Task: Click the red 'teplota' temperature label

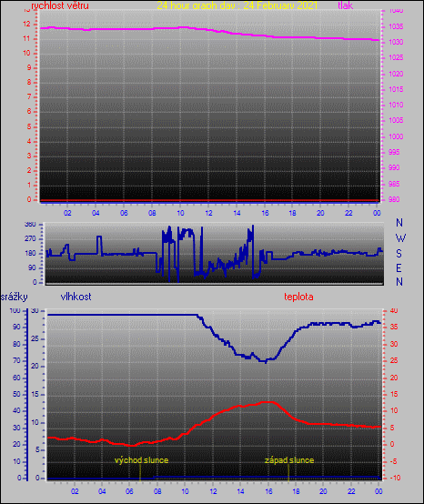Action: pyautogui.click(x=298, y=297)
